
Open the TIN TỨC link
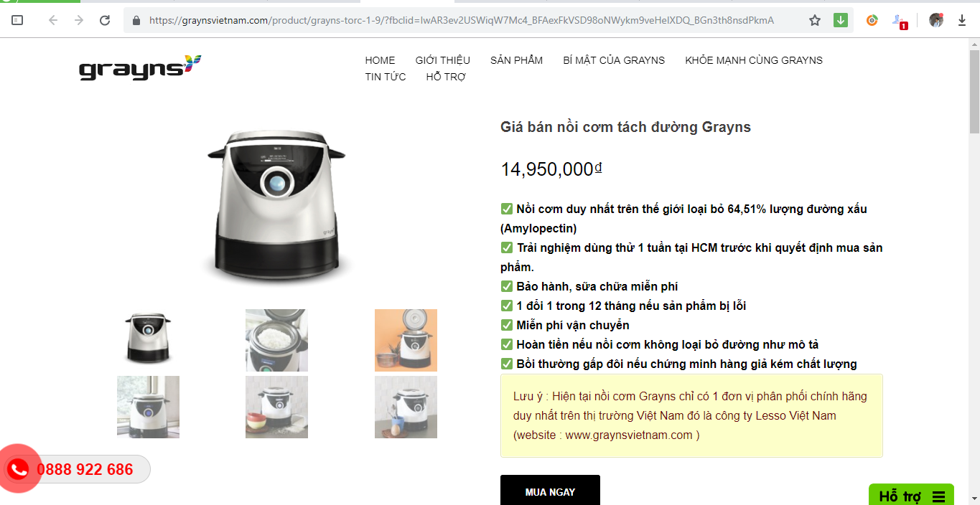(x=386, y=77)
